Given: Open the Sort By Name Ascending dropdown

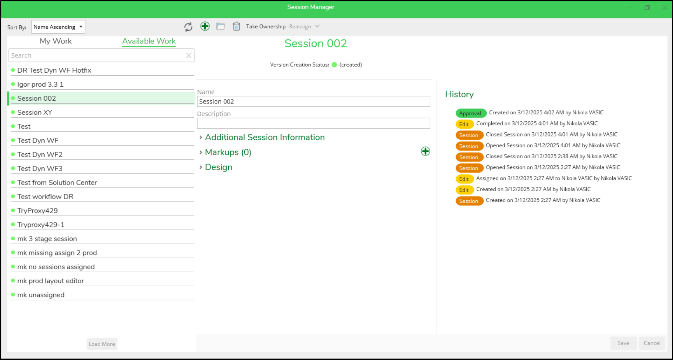Looking at the screenshot, I should (x=58, y=27).
